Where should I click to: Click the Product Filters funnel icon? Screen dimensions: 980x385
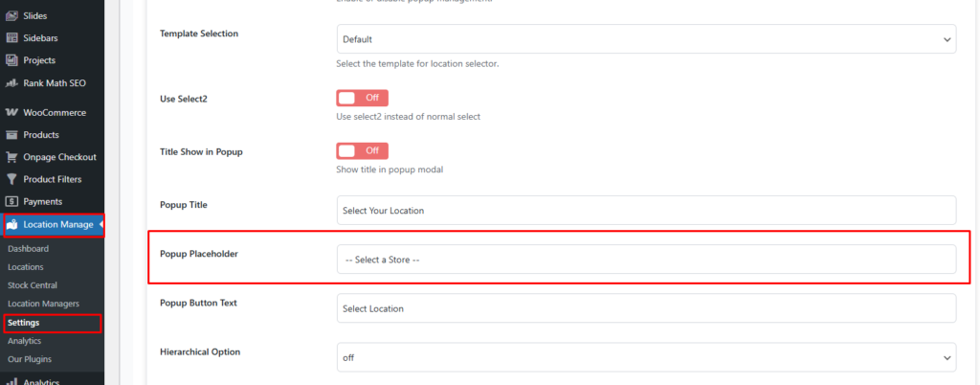point(11,179)
